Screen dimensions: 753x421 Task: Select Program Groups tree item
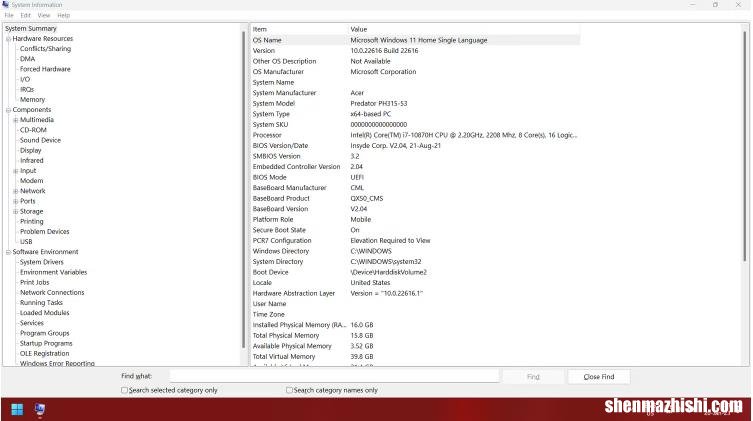click(45, 333)
